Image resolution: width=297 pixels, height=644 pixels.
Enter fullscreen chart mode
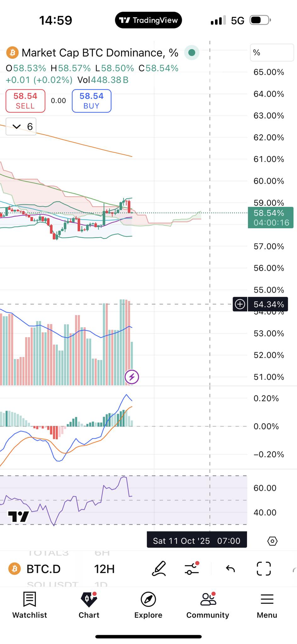(263, 569)
